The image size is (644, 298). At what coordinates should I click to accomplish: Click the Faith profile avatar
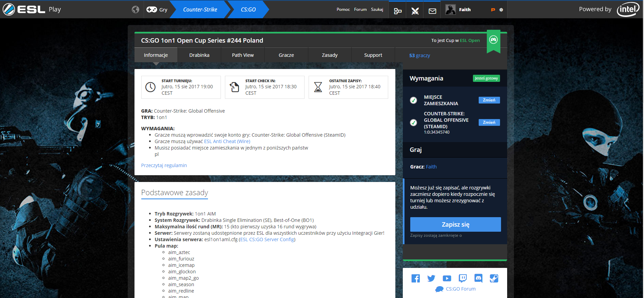coord(450,9)
